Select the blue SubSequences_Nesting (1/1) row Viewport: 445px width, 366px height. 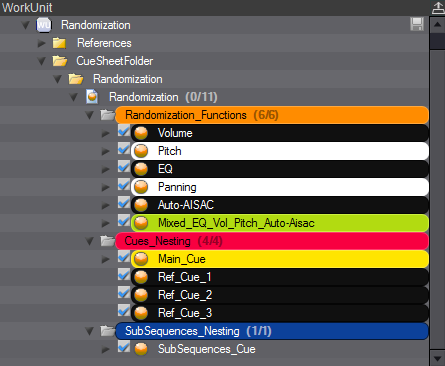coord(272,331)
